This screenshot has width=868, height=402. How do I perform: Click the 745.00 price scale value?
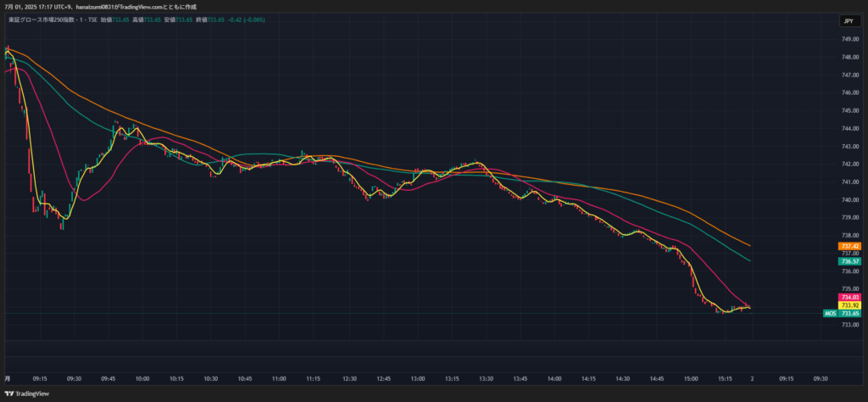[x=850, y=111]
